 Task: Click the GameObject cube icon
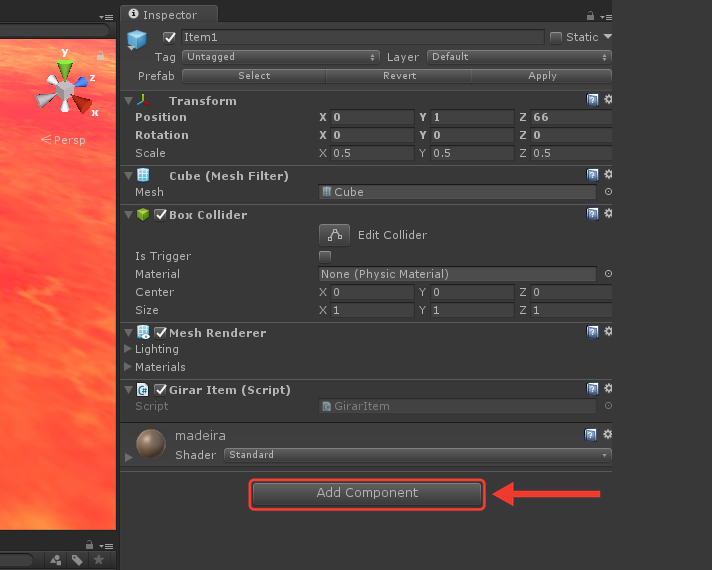click(x=137, y=40)
